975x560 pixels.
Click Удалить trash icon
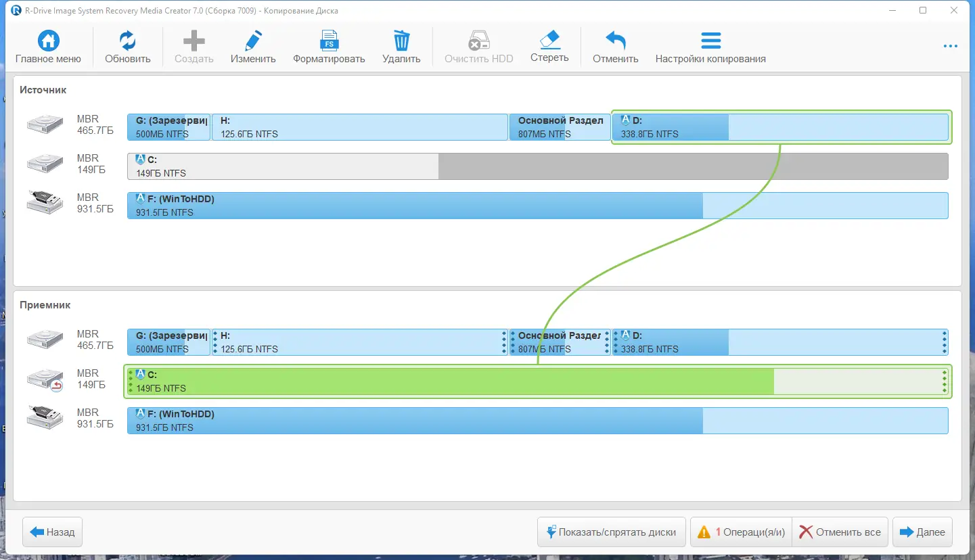(401, 41)
